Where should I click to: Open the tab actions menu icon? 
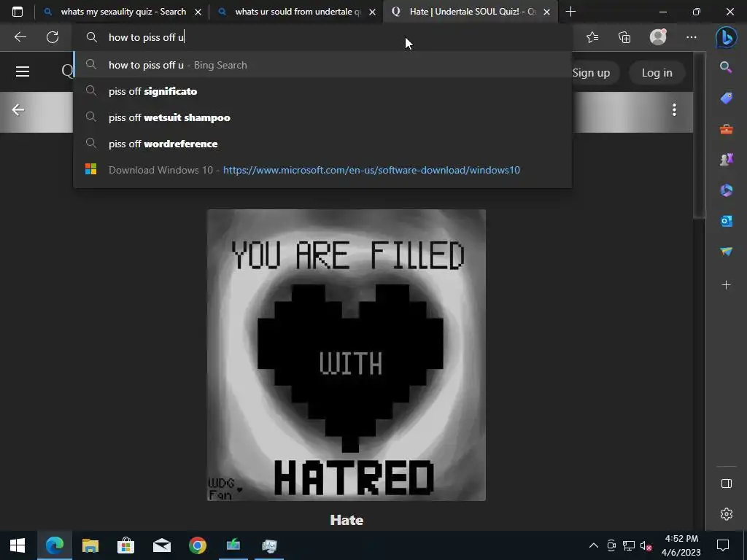click(x=18, y=12)
